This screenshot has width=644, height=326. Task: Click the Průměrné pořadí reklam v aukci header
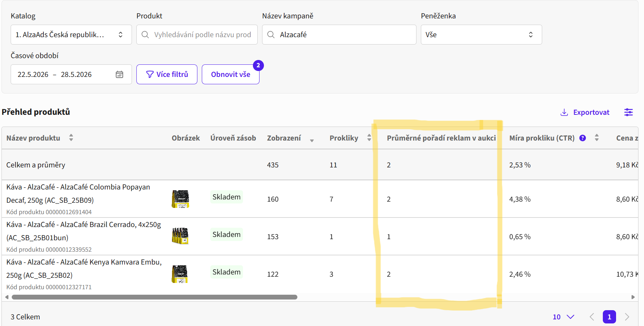coord(441,138)
